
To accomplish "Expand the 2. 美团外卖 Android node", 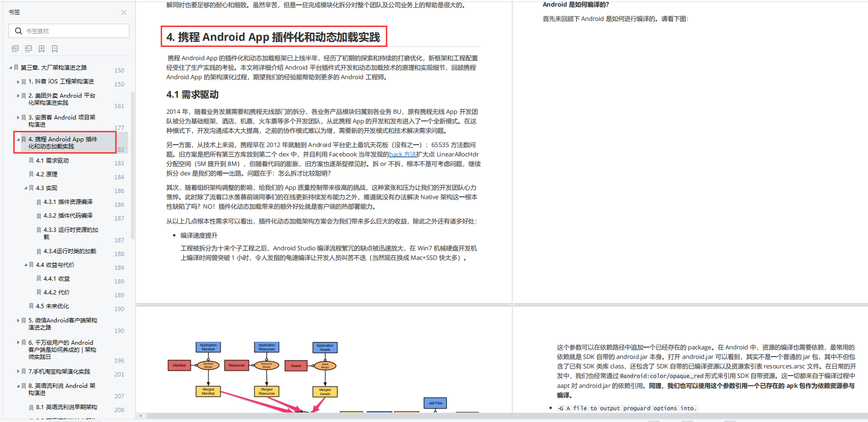I will point(18,96).
